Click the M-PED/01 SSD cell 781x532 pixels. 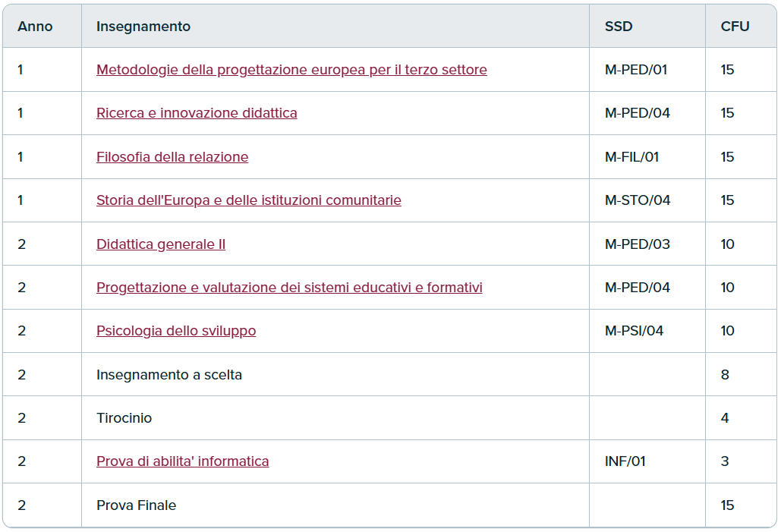pyautogui.click(x=636, y=70)
